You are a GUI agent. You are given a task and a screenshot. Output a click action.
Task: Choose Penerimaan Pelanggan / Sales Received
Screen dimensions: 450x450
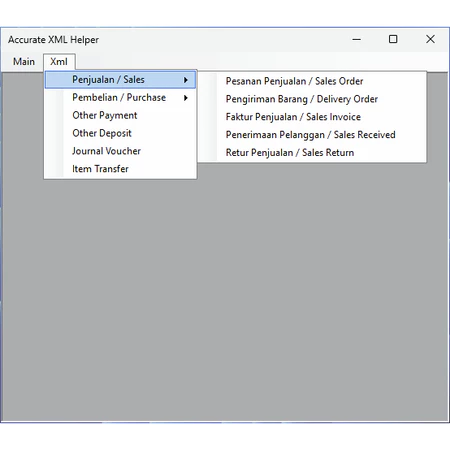click(x=312, y=135)
